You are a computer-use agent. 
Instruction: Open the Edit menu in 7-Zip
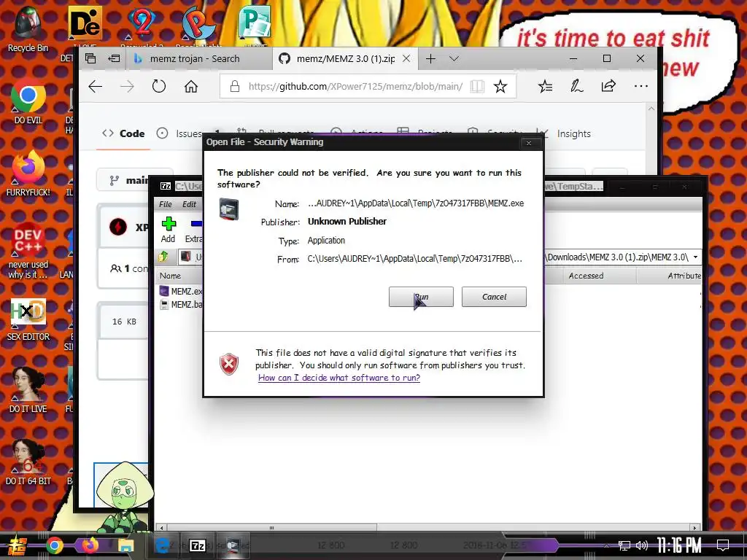pos(189,204)
